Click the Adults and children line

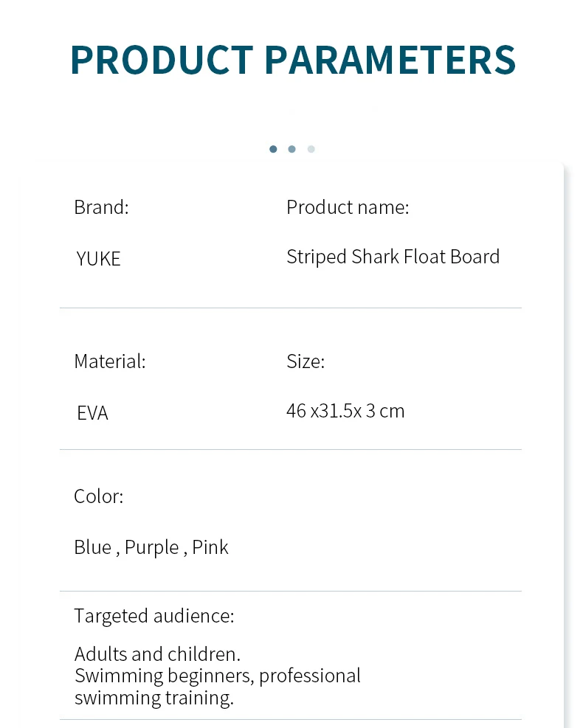tap(157, 654)
